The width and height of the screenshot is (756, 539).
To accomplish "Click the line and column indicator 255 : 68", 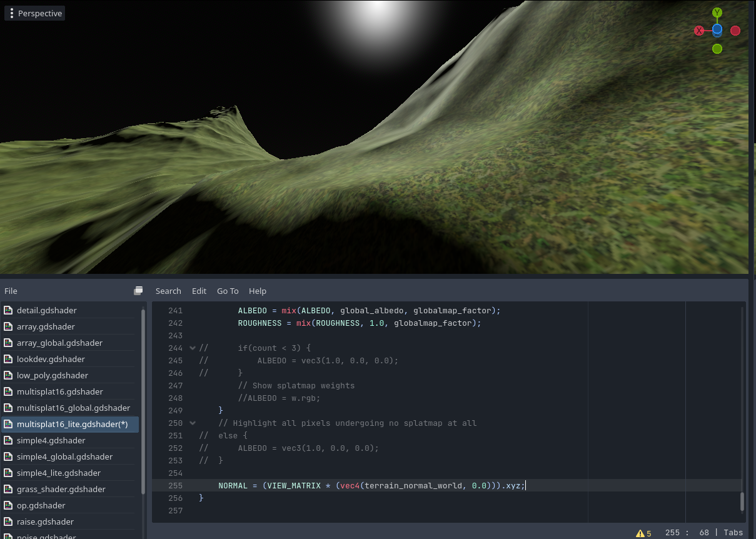I will click(688, 533).
